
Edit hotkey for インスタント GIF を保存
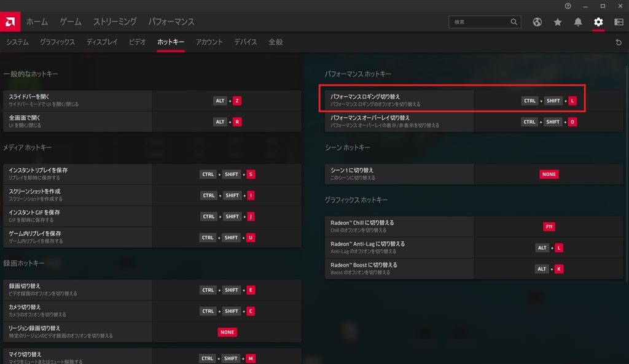(227, 217)
